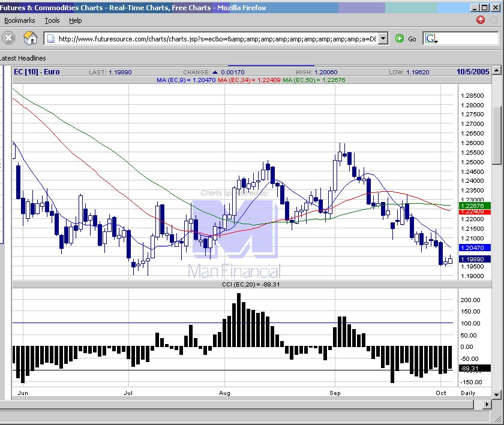504x425 pixels.
Task: Click inside the web search box
Action: coord(468,38)
